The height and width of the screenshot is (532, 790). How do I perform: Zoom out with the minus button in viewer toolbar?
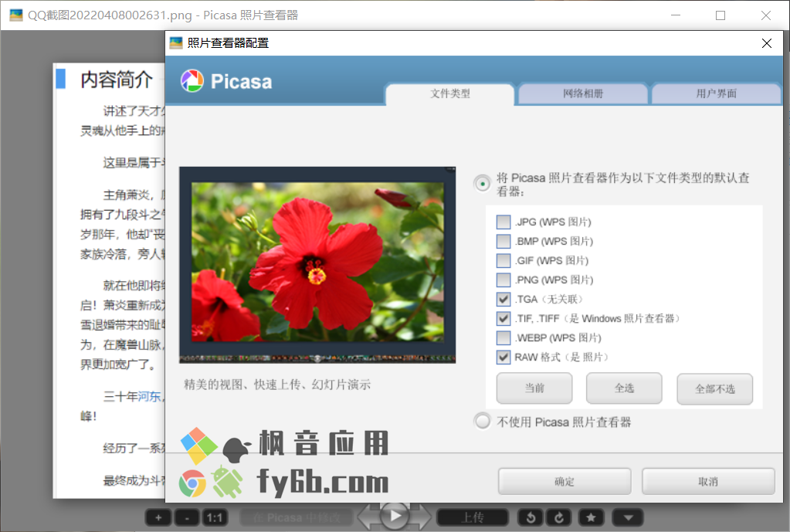click(x=187, y=517)
